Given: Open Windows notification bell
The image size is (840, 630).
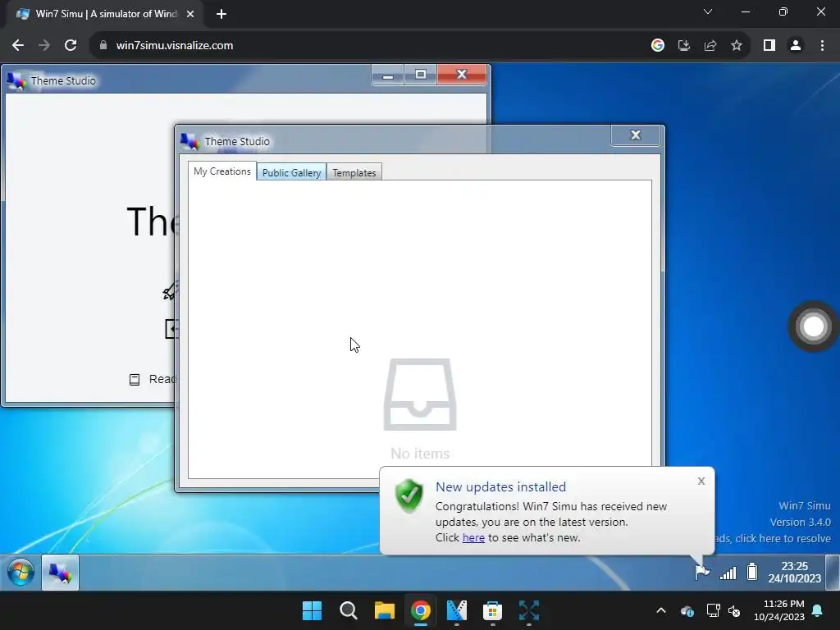Looking at the screenshot, I should tap(818, 610).
